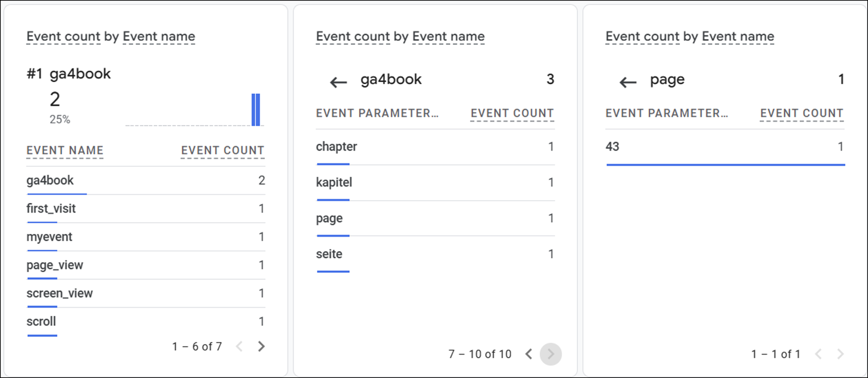Click first card title Event count by Event name
Viewport: 868px width, 378px height.
pyautogui.click(x=111, y=37)
